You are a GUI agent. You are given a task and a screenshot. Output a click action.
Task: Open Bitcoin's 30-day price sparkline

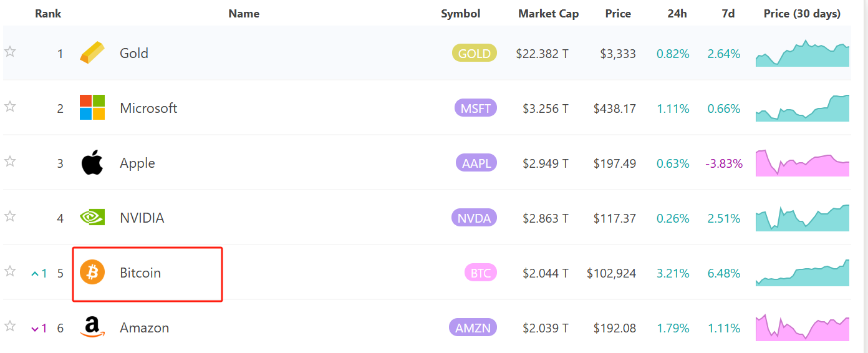point(803,273)
